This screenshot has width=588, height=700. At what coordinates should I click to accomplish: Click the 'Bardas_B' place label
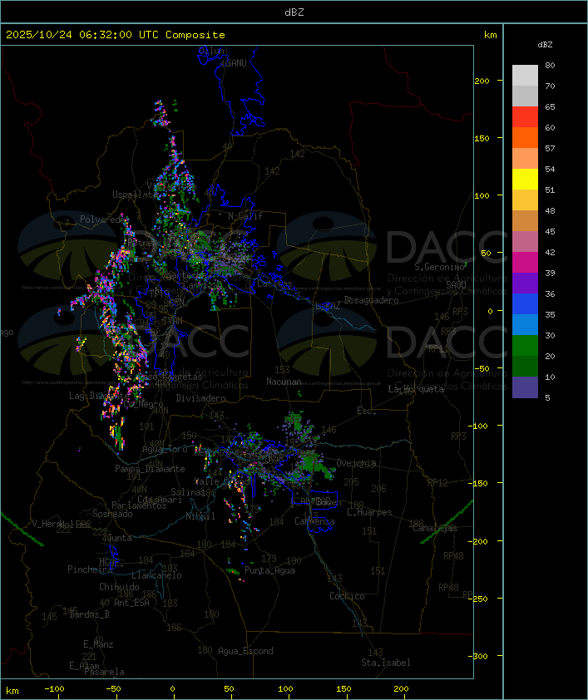tap(89, 614)
